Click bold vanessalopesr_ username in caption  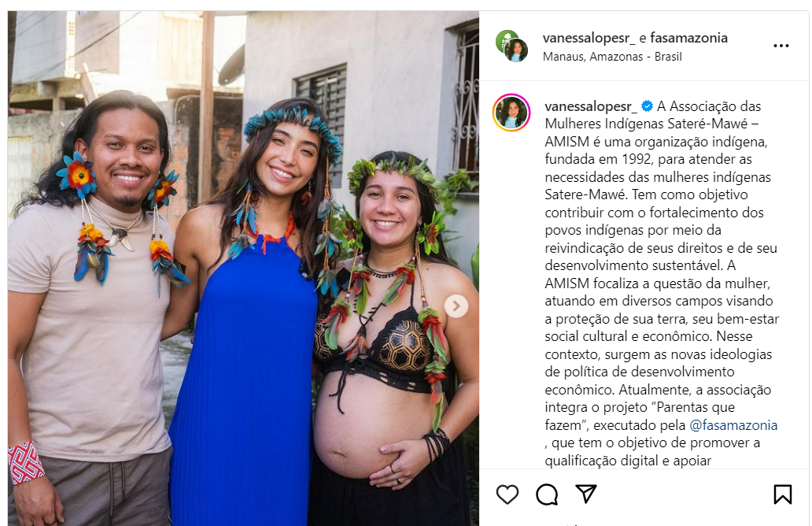pyautogui.click(x=592, y=107)
